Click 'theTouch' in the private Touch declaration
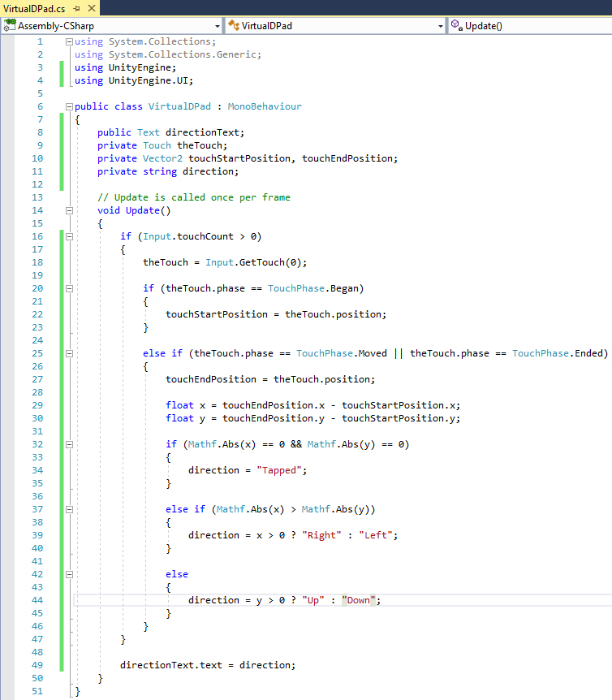Viewport: 612px width, 700px height. pyautogui.click(x=200, y=145)
